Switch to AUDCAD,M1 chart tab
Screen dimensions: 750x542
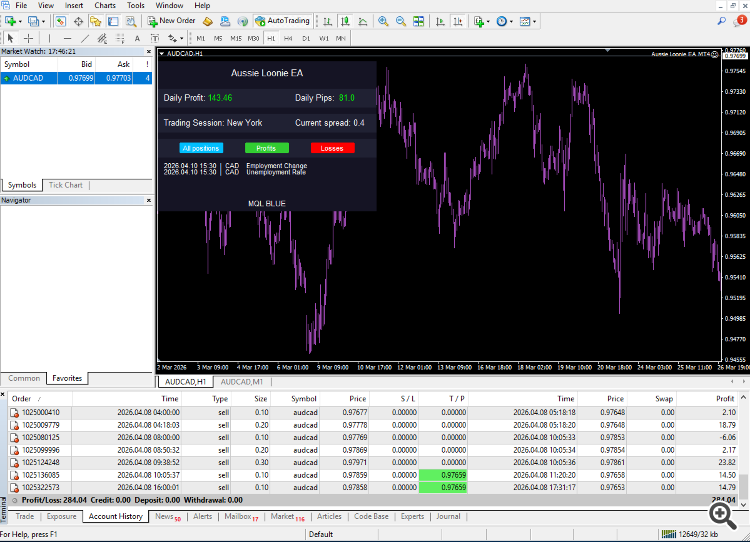pos(242,382)
